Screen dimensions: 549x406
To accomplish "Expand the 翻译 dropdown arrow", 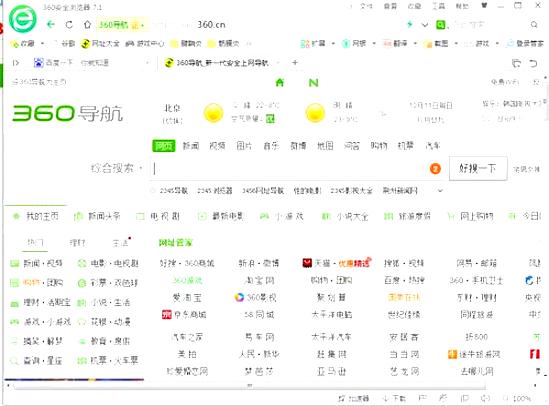I will 415,44.
